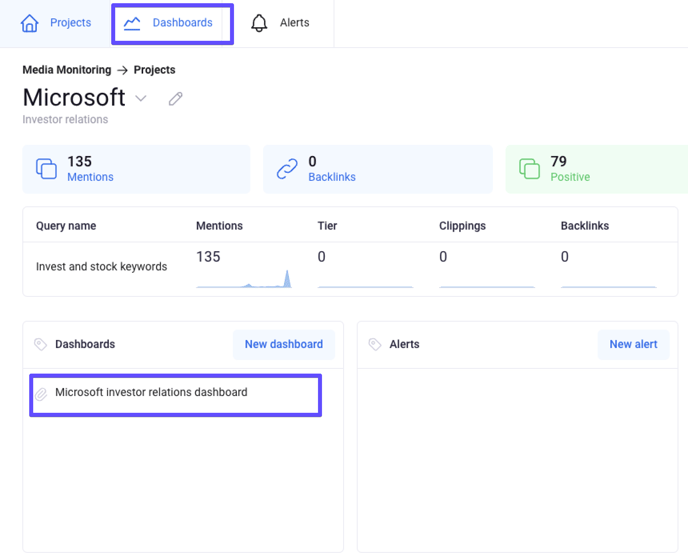Image resolution: width=688 pixels, height=560 pixels.
Task: Click the Dashboards chart line icon
Action: [x=132, y=23]
